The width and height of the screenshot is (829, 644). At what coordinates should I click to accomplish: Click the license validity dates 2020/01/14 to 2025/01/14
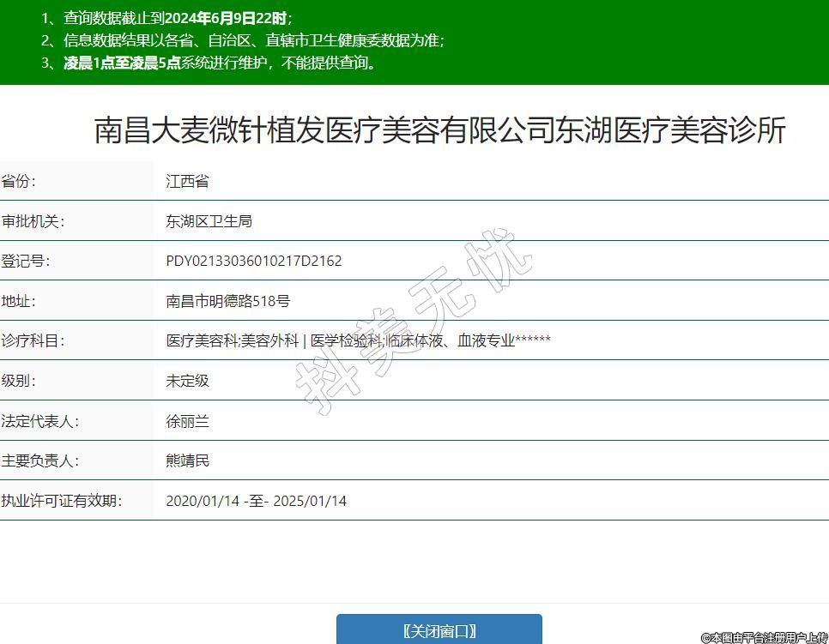tap(256, 501)
